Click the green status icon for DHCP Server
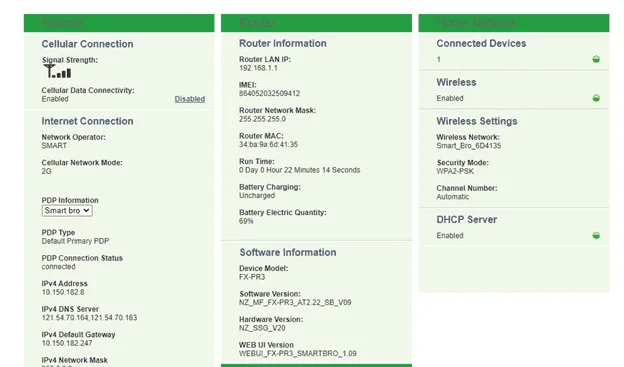The width and height of the screenshot is (624, 367). (596, 235)
